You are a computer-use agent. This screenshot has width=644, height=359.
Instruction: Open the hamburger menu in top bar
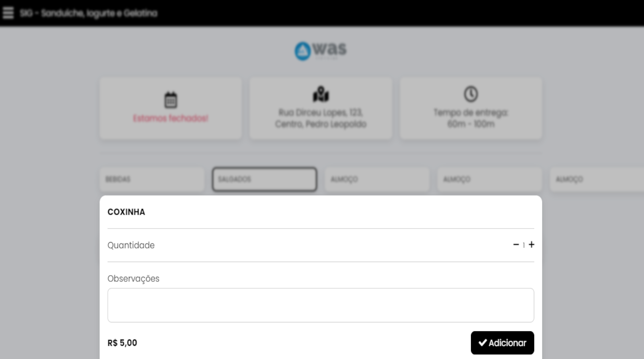[x=8, y=13]
